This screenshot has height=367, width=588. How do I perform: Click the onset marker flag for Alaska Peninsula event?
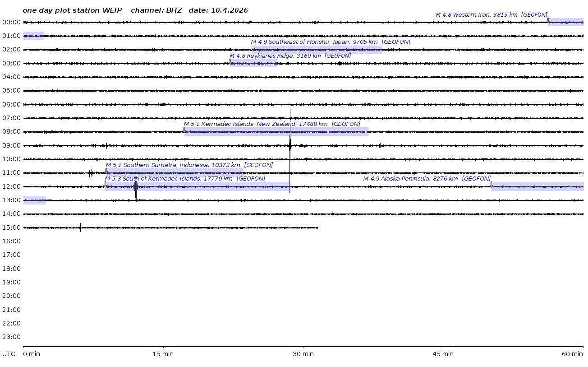pyautogui.click(x=491, y=184)
